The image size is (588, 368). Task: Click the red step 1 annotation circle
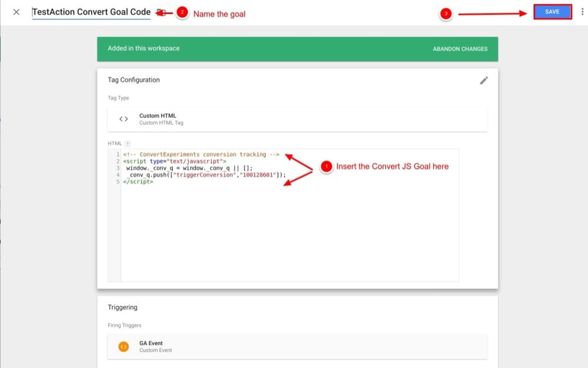point(326,167)
